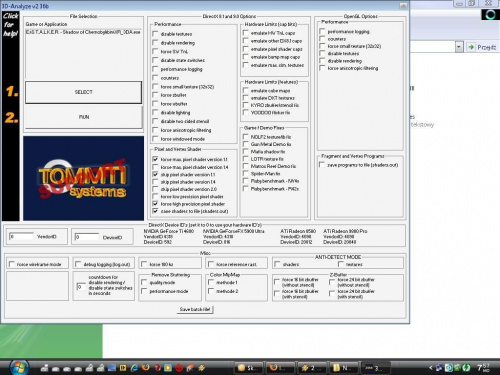This screenshot has width=500, height=375.
Task: Open the Windows Start menu orb
Action: click(19, 367)
